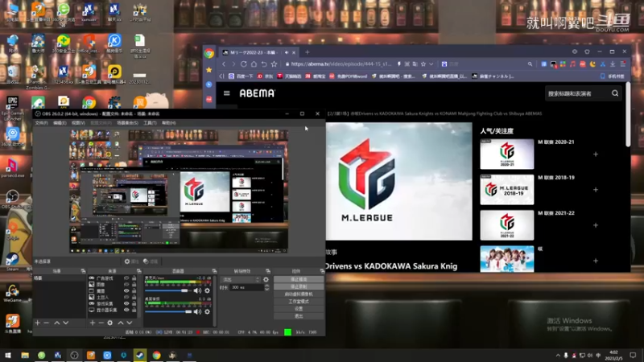Click Studio Mode button (工作室模式)
This screenshot has width=644, height=362.
click(x=299, y=301)
